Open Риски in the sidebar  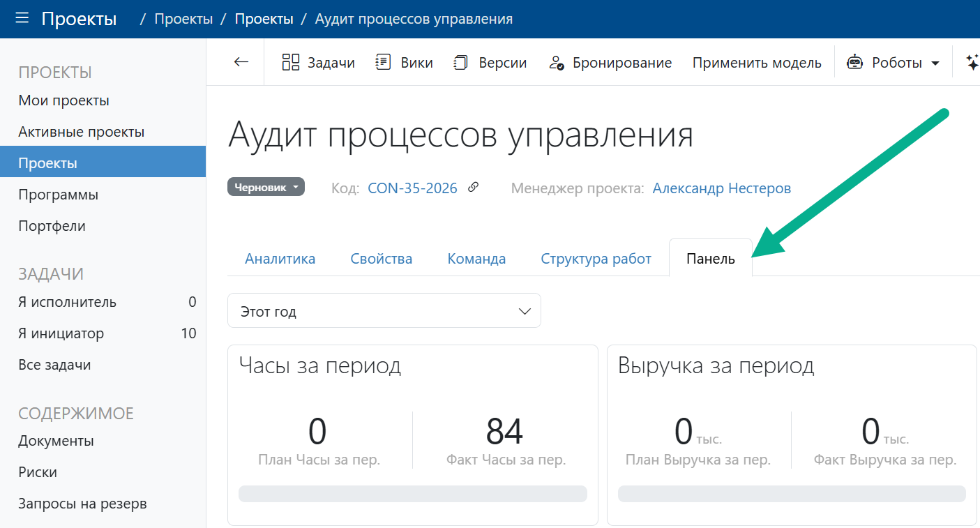point(103,472)
